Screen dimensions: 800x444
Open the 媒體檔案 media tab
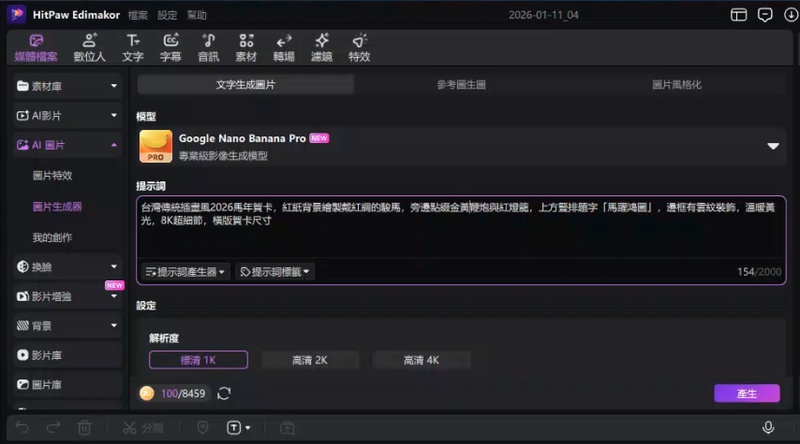(x=36, y=48)
